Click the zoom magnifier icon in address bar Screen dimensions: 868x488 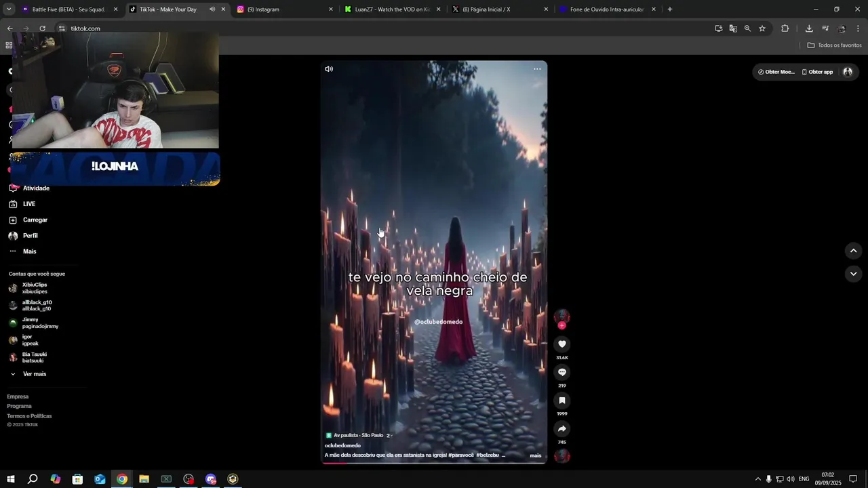pos(747,28)
